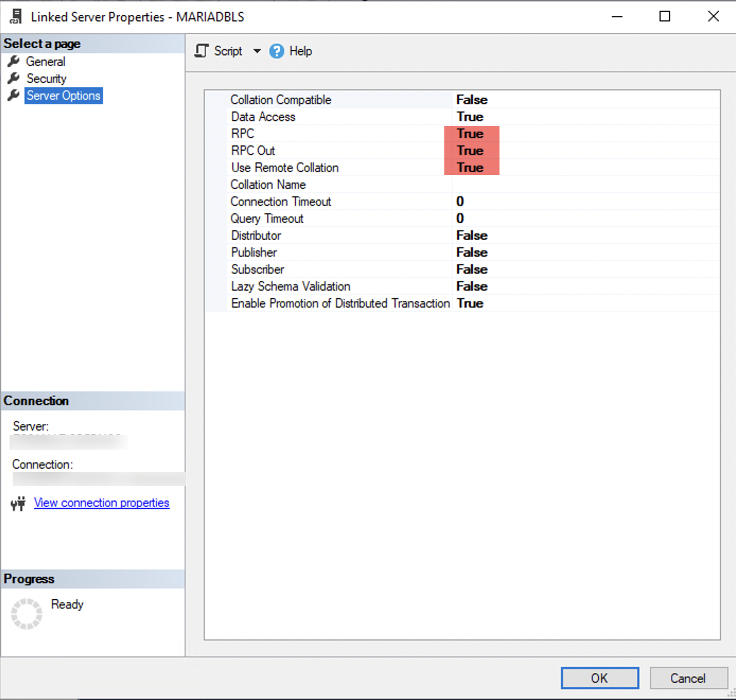
Task: Click the Ready progress spinner icon
Action: click(27, 614)
